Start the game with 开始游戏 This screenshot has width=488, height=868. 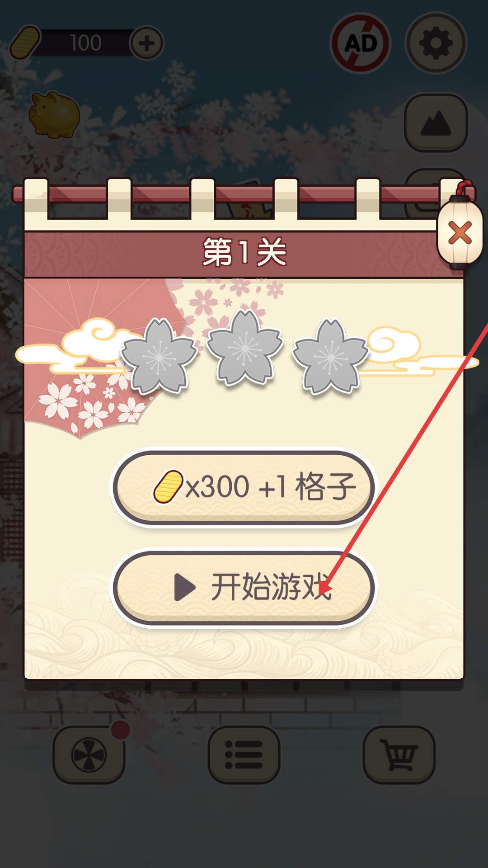tap(244, 588)
